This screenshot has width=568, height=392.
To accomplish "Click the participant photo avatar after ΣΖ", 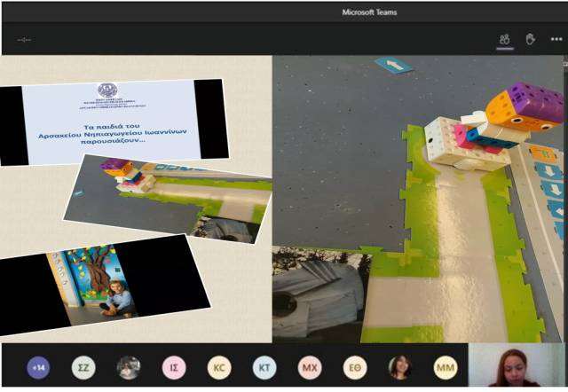I will [129, 367].
